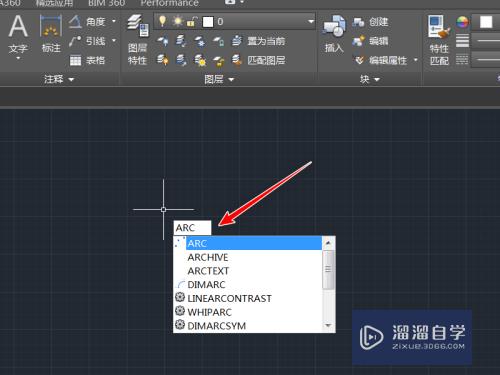Select DIMARCSYM system variable suggestion
Image resolution: width=500 pixels, height=375 pixels.
tap(248, 326)
